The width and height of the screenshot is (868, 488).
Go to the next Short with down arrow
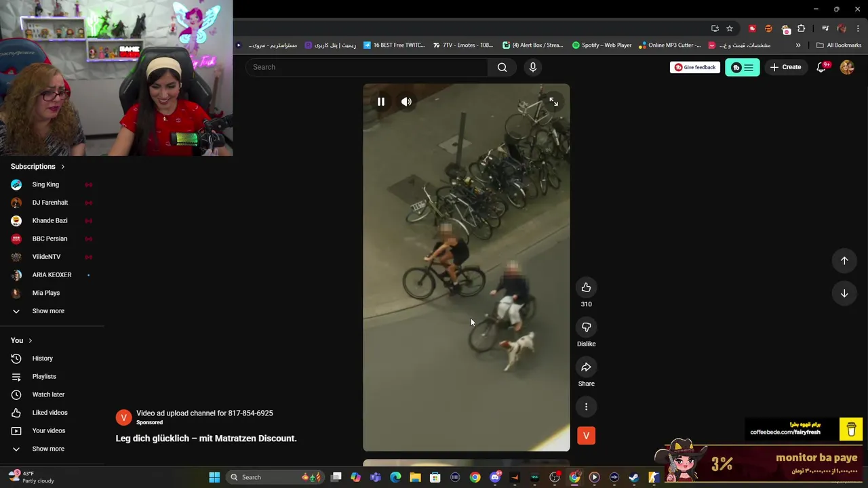pos(844,293)
